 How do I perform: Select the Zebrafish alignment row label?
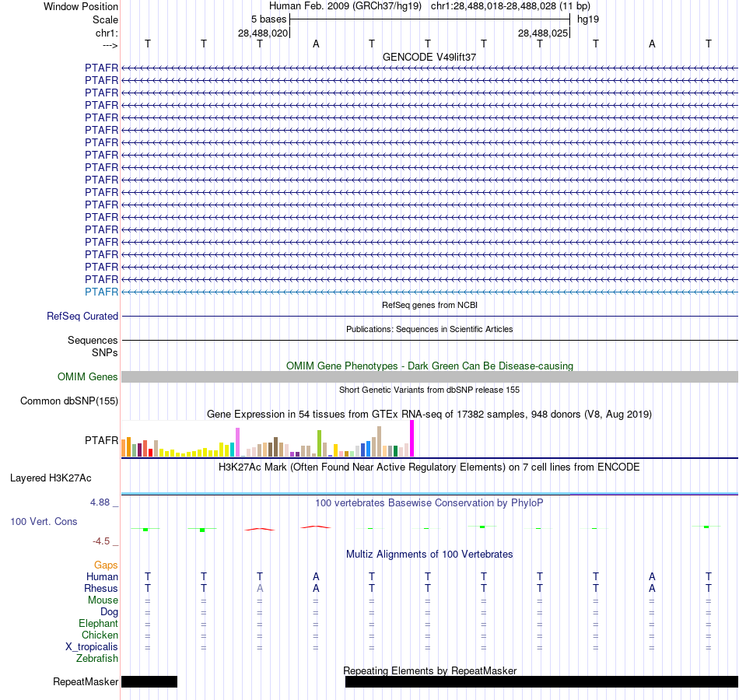tap(97, 659)
